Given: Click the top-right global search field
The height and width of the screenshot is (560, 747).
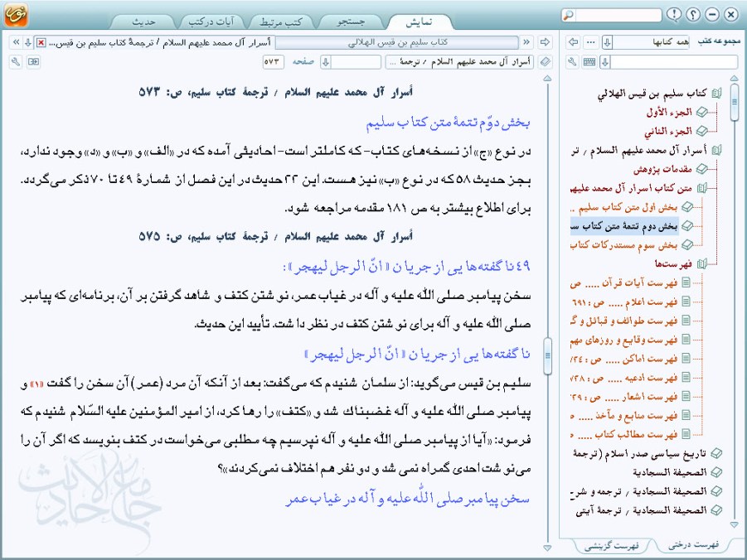Looking at the screenshot, I should [x=618, y=15].
